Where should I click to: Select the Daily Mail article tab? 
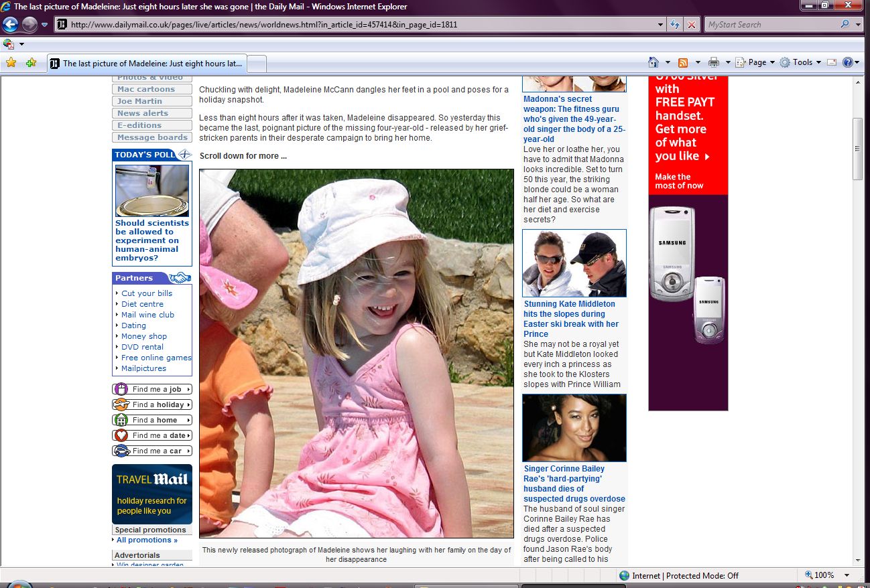coord(147,64)
